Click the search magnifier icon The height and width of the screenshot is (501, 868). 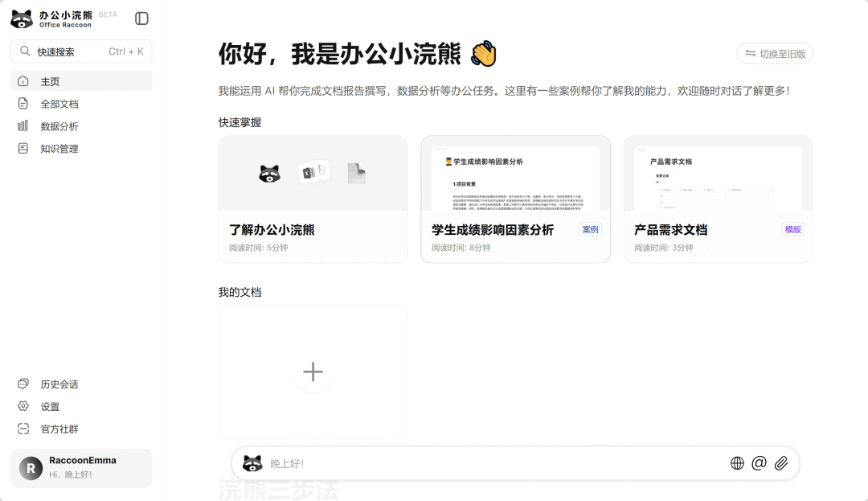pos(25,51)
